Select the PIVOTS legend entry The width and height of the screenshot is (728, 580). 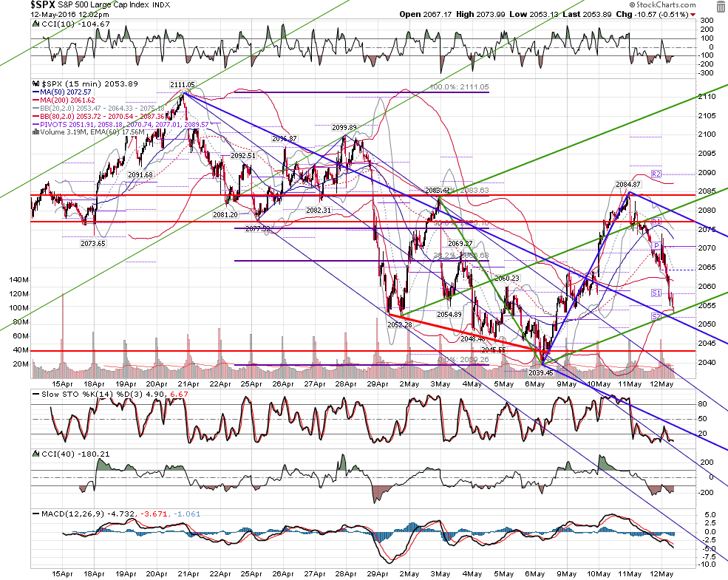pyautogui.click(x=120, y=124)
